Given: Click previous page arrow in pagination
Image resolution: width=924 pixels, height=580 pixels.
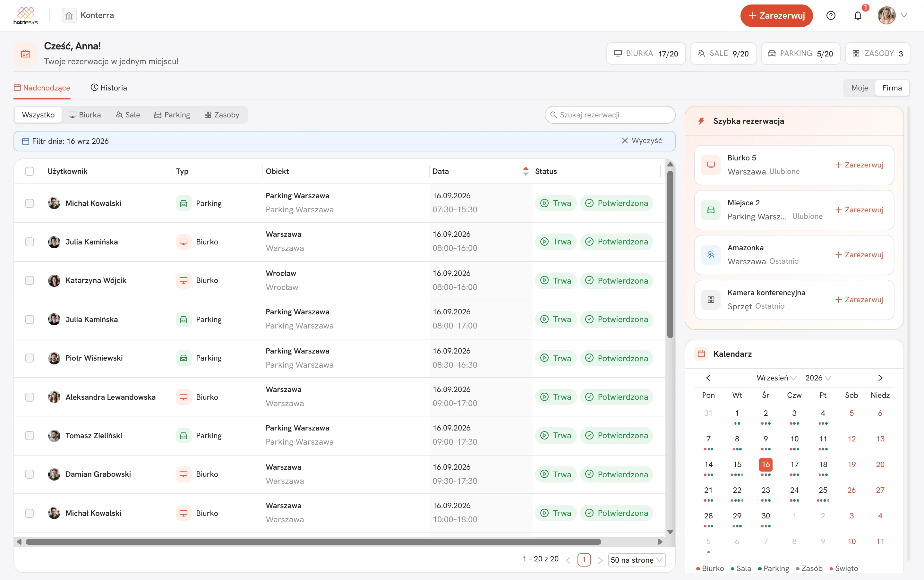Looking at the screenshot, I should (x=568, y=560).
